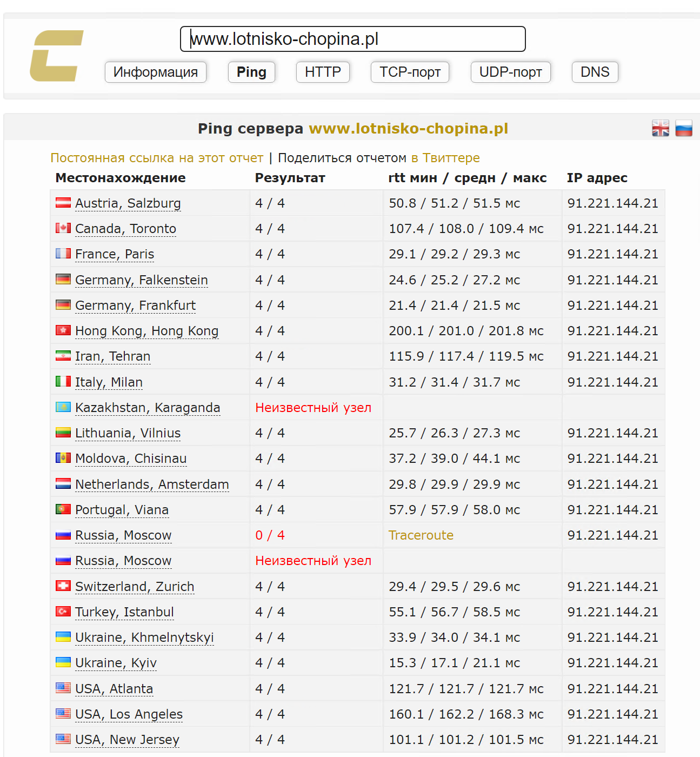Click the Hong Kong flag icon
Image resolution: width=700 pixels, height=757 pixels.
pyautogui.click(x=63, y=330)
